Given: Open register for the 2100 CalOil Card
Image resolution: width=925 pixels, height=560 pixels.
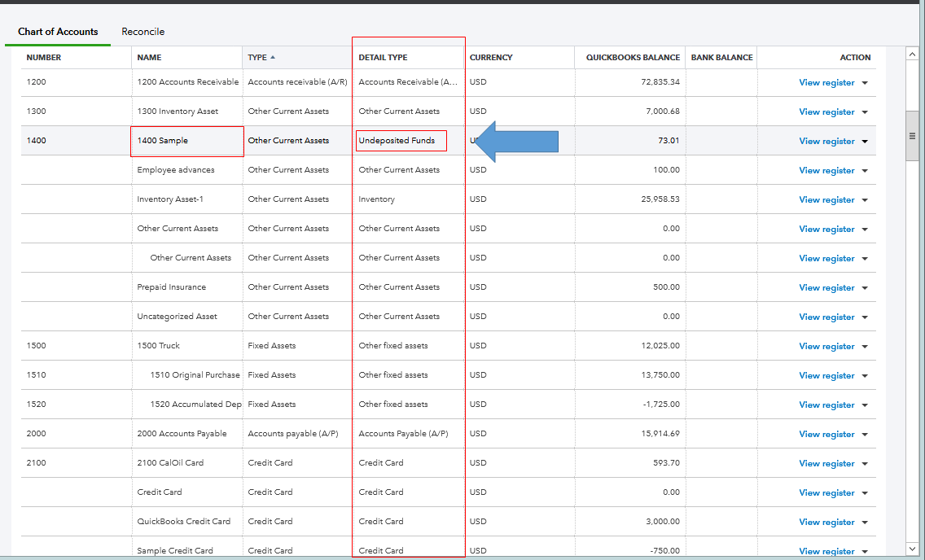Looking at the screenshot, I should pyautogui.click(x=826, y=462).
